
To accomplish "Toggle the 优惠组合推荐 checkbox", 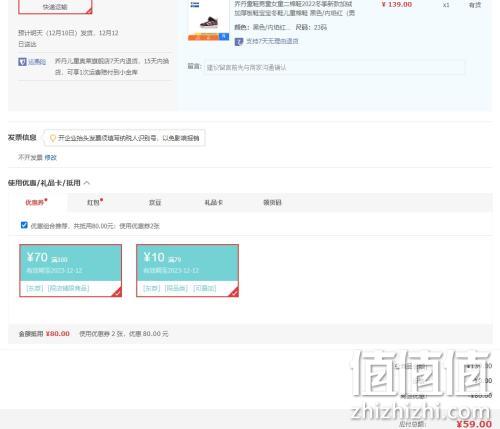I will click(24, 225).
